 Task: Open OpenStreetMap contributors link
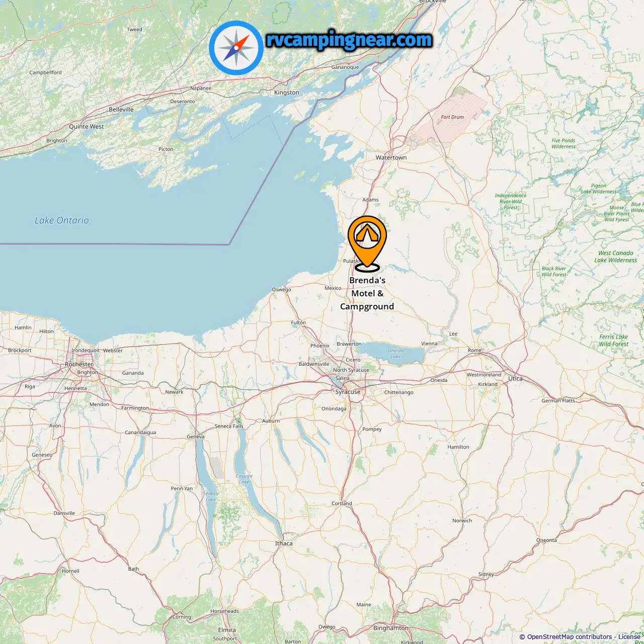[x=569, y=637]
